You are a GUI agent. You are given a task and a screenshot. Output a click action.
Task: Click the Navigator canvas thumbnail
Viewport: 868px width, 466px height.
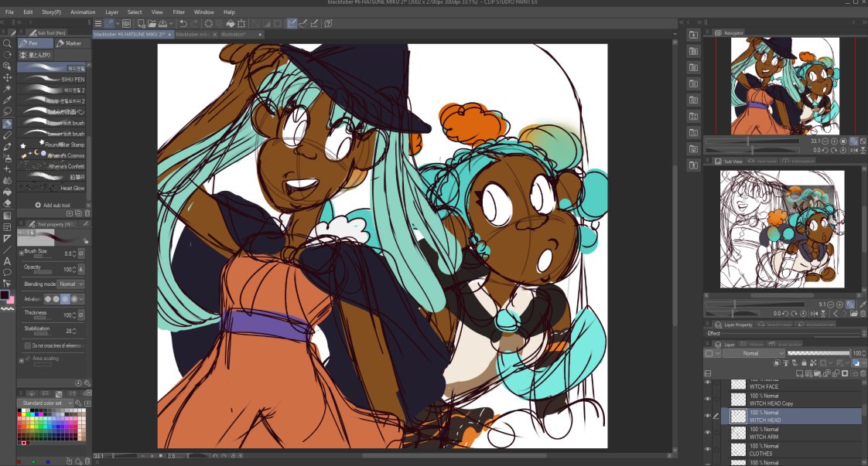coord(785,86)
